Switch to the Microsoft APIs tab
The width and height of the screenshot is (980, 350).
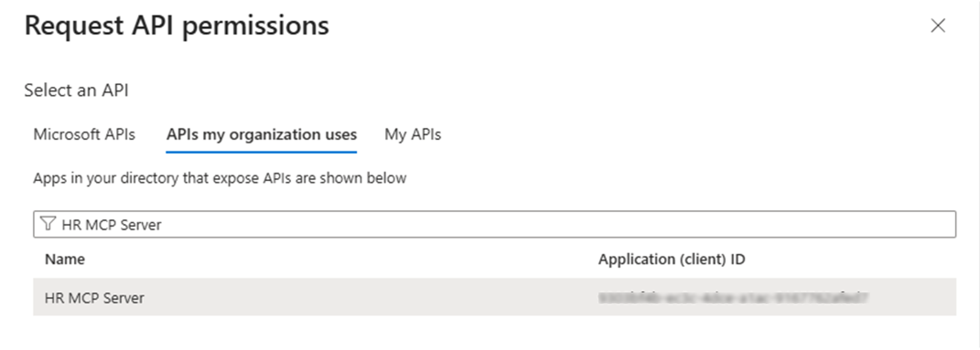tap(84, 134)
